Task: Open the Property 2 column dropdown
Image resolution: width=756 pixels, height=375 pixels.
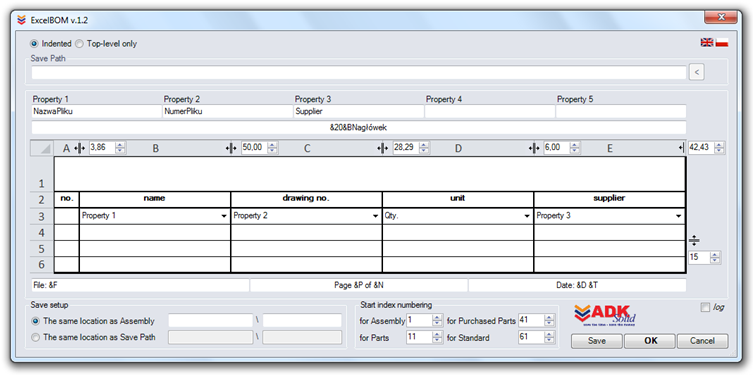Action: (x=375, y=216)
